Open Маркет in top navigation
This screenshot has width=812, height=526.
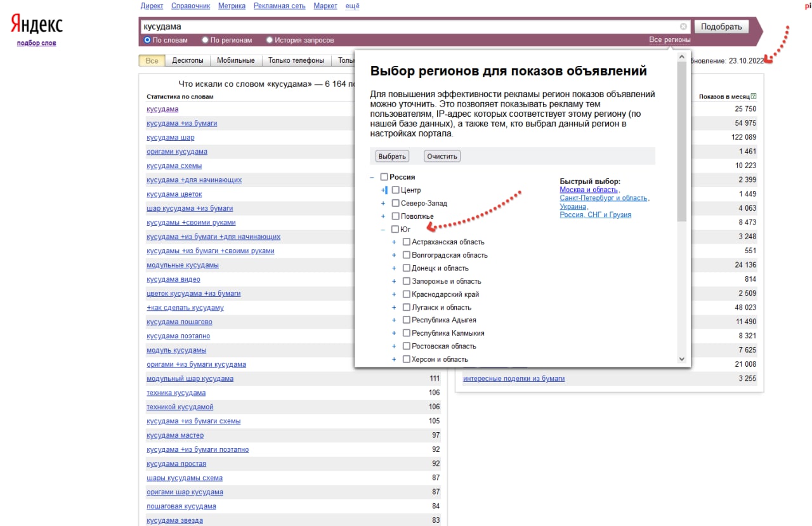pyautogui.click(x=325, y=6)
